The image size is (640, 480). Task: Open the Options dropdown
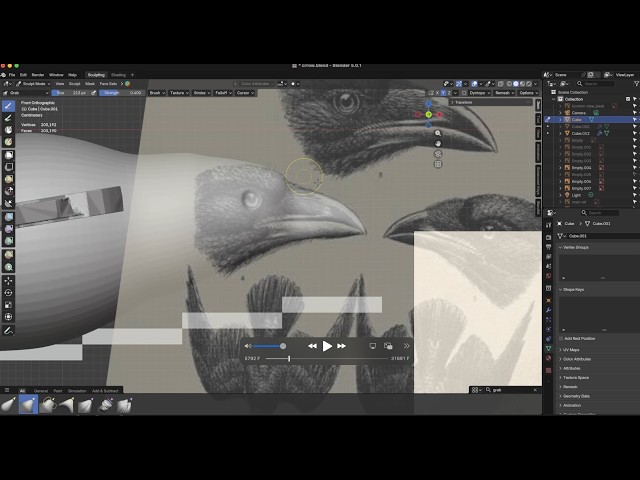529,93
